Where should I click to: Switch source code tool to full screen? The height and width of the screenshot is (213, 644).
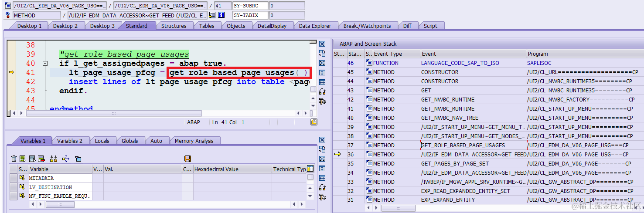point(322,63)
